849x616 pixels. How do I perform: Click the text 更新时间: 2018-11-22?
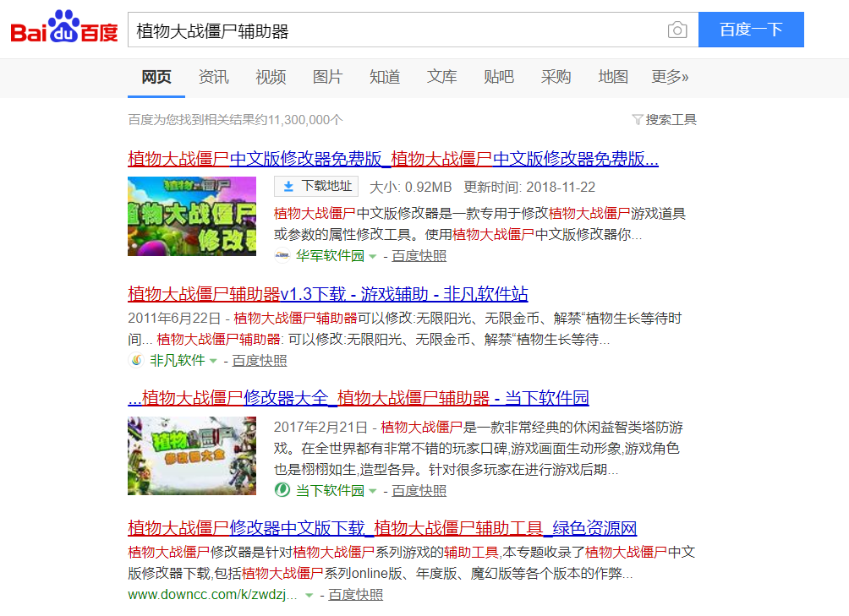529,187
